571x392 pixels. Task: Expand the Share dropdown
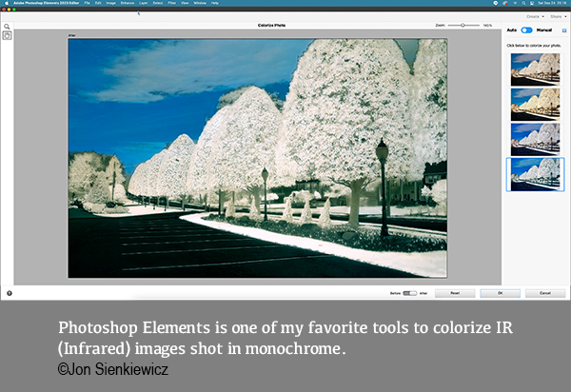tap(559, 17)
